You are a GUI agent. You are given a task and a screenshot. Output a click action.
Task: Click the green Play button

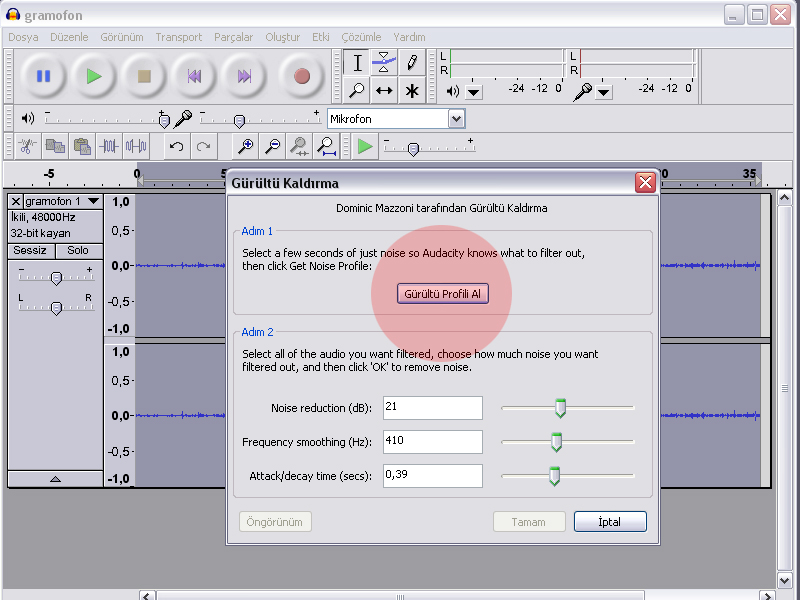click(x=94, y=76)
